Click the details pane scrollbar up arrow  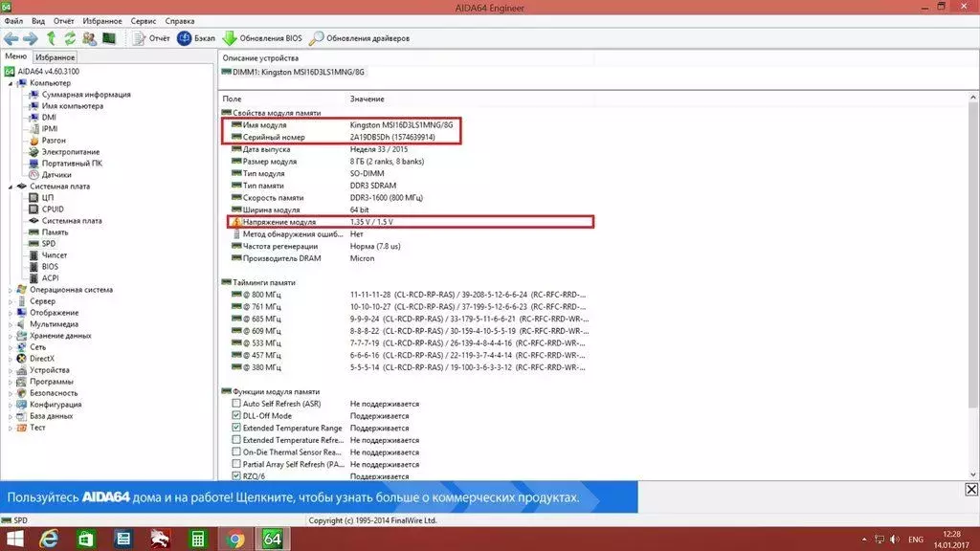(973, 98)
